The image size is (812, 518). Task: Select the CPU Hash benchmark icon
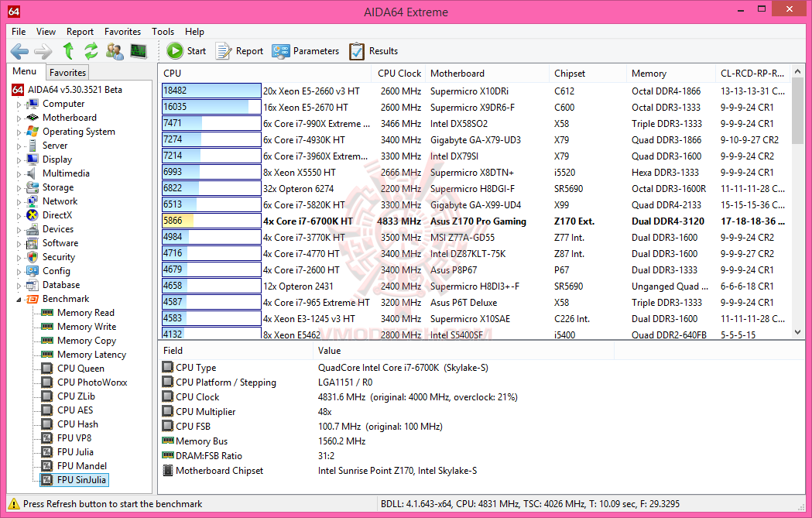pyautogui.click(x=47, y=424)
